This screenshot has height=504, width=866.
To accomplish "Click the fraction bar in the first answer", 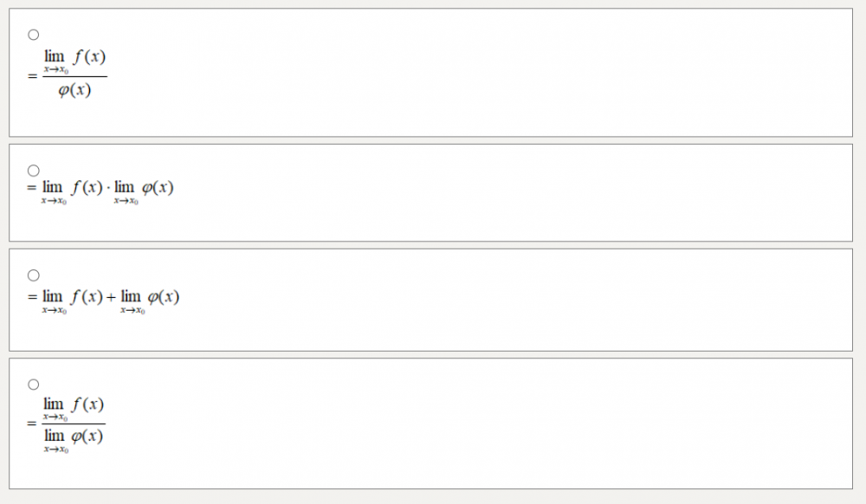I will pyautogui.click(x=74, y=76).
